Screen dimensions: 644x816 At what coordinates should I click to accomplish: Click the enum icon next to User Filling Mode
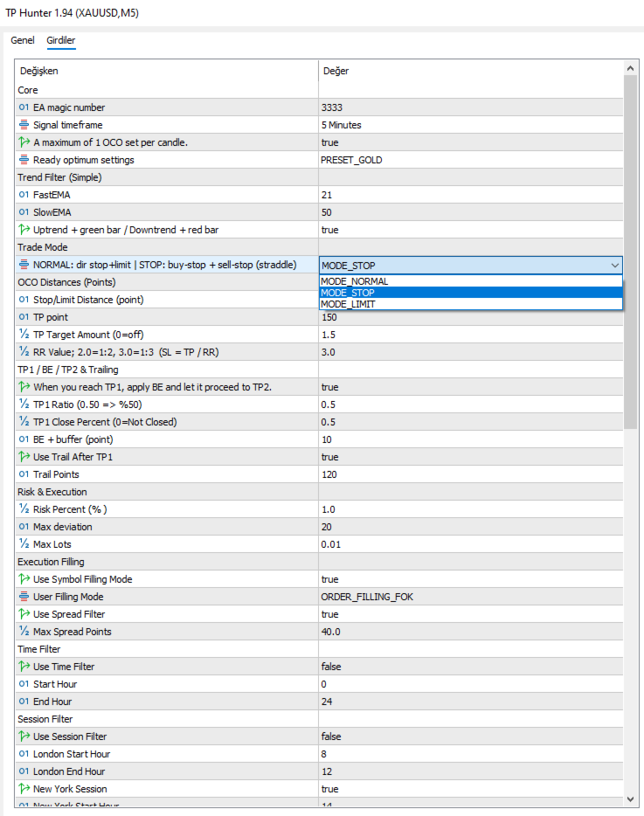click(24, 597)
